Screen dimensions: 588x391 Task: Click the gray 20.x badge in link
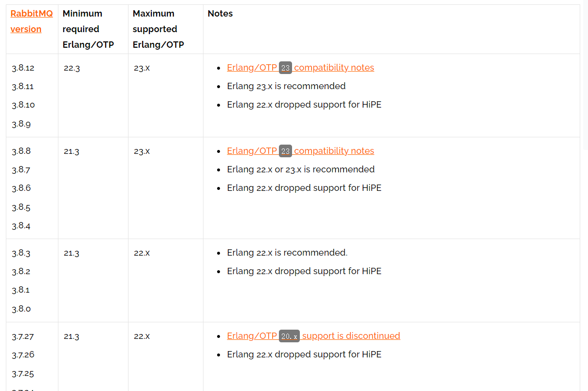click(x=289, y=336)
